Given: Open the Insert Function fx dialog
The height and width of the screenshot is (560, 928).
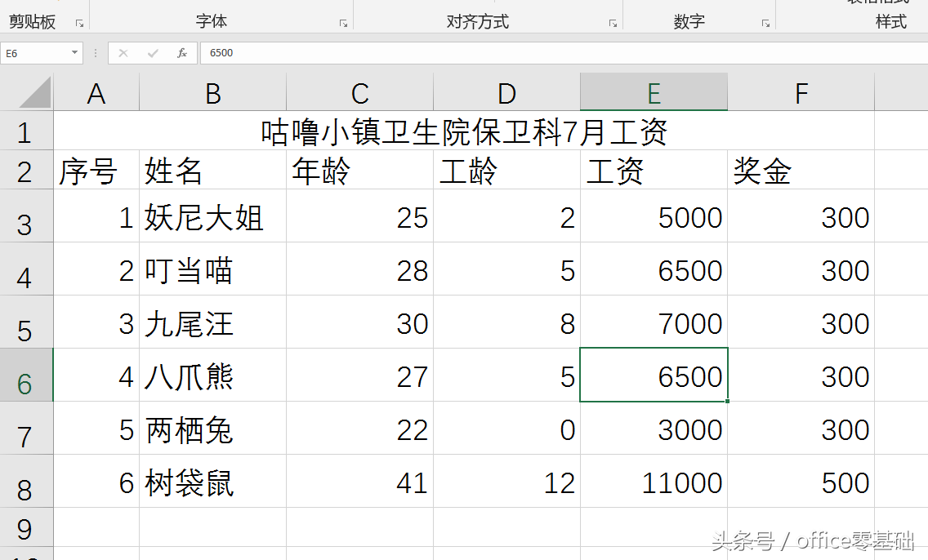Looking at the screenshot, I should click(x=182, y=53).
